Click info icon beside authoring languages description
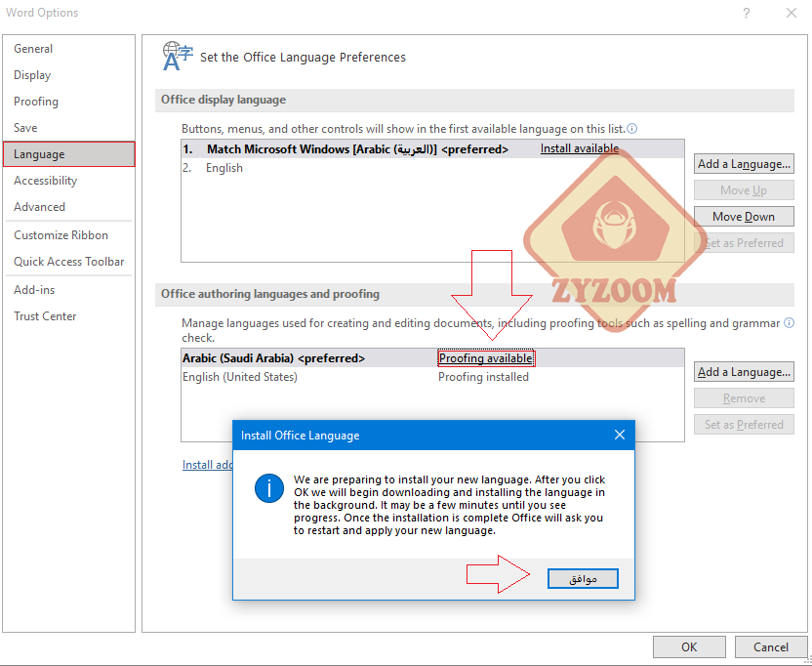This screenshot has width=812, height=666. click(x=789, y=323)
